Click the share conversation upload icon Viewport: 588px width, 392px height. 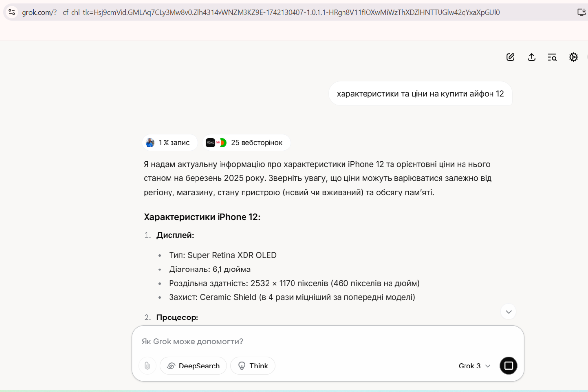click(531, 57)
